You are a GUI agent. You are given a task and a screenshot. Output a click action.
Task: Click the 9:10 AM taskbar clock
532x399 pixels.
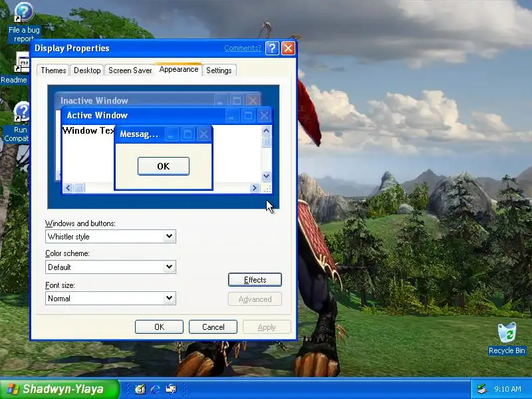pyautogui.click(x=507, y=389)
